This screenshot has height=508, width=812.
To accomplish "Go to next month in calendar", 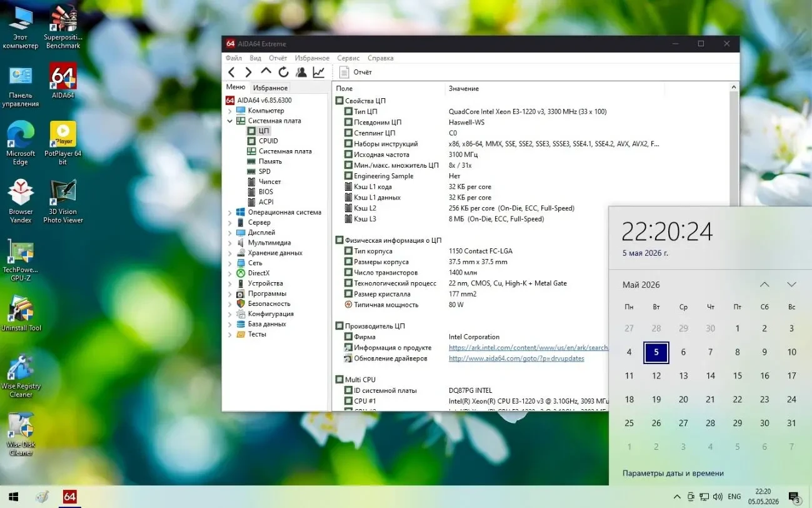I will (791, 285).
